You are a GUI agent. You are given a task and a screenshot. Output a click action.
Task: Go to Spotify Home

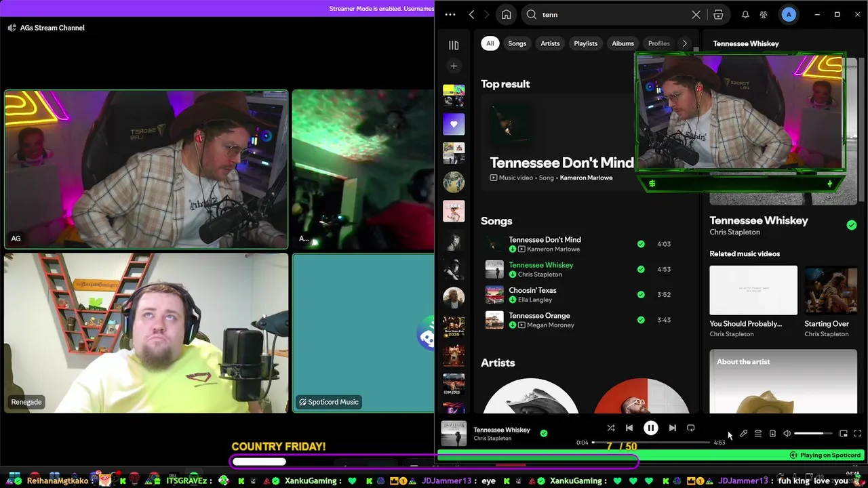coord(506,14)
